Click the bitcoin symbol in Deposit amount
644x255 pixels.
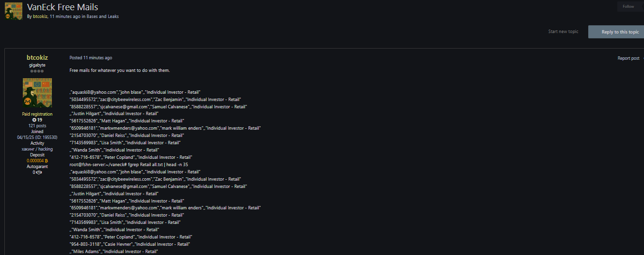pyautogui.click(x=46, y=161)
